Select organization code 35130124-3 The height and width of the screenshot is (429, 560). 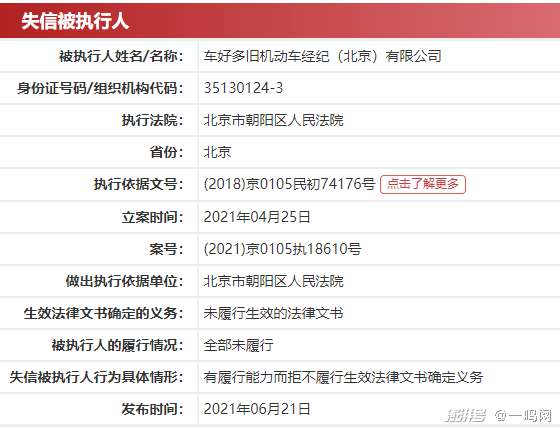point(243,88)
